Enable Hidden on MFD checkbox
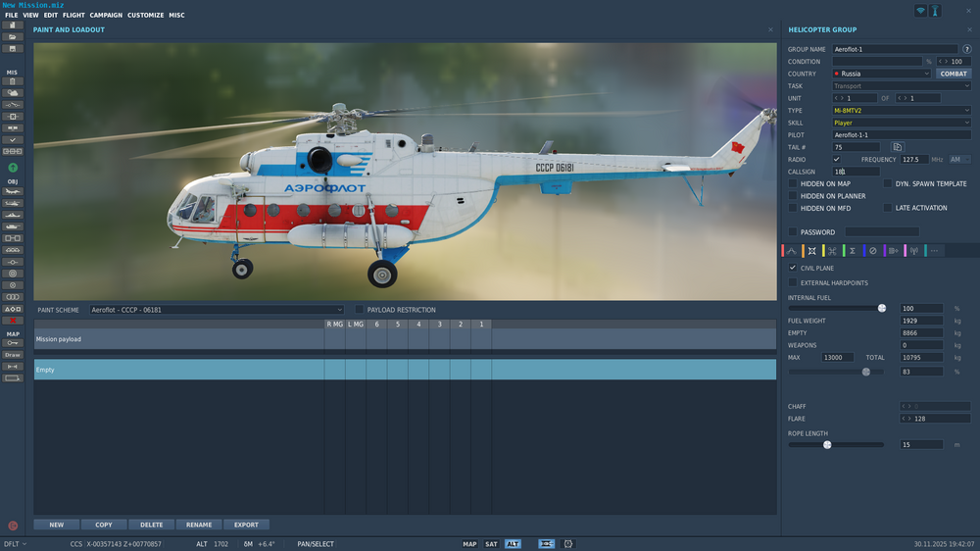The width and height of the screenshot is (980, 551). point(793,208)
